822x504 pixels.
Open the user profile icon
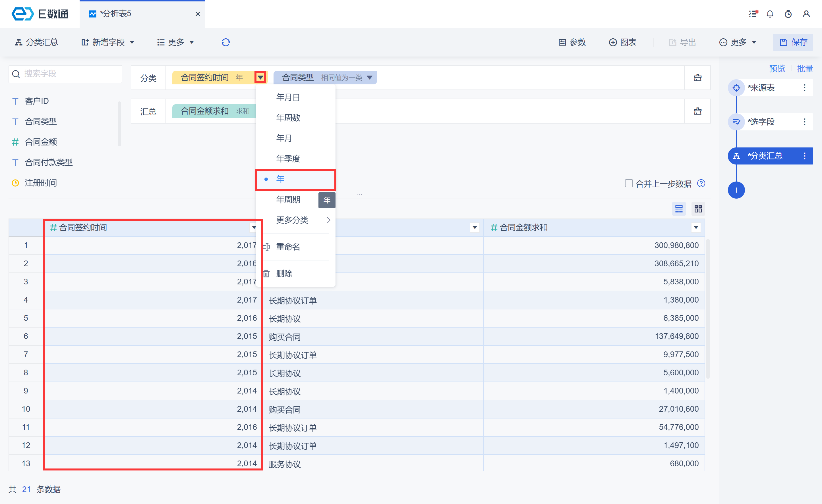point(806,14)
